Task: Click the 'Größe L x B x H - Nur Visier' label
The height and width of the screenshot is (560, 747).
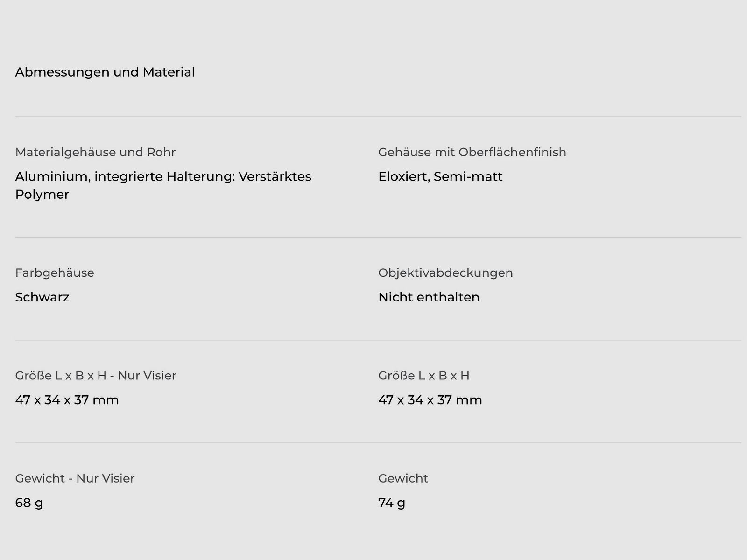Action: (96, 376)
